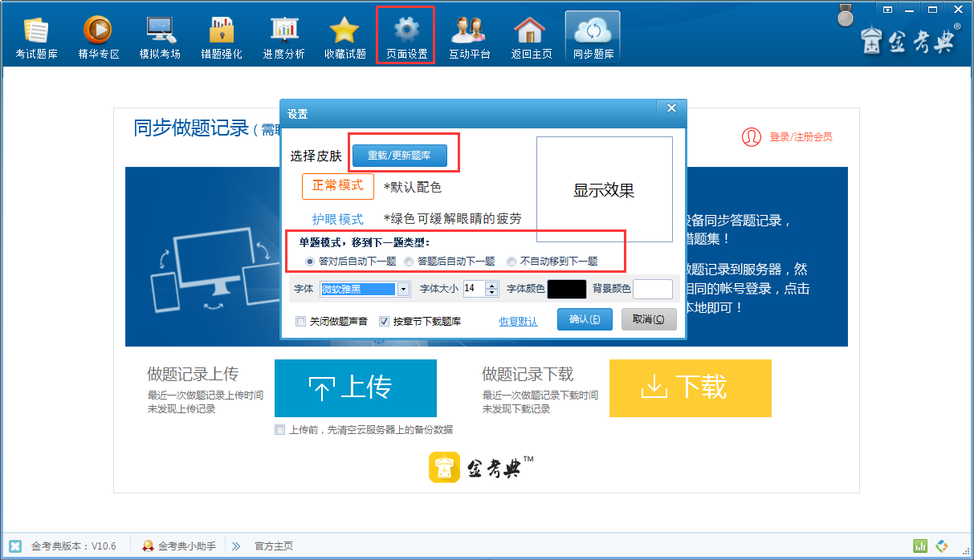
Task: View 进度分析 progress analysis
Action: pyautogui.click(x=282, y=34)
